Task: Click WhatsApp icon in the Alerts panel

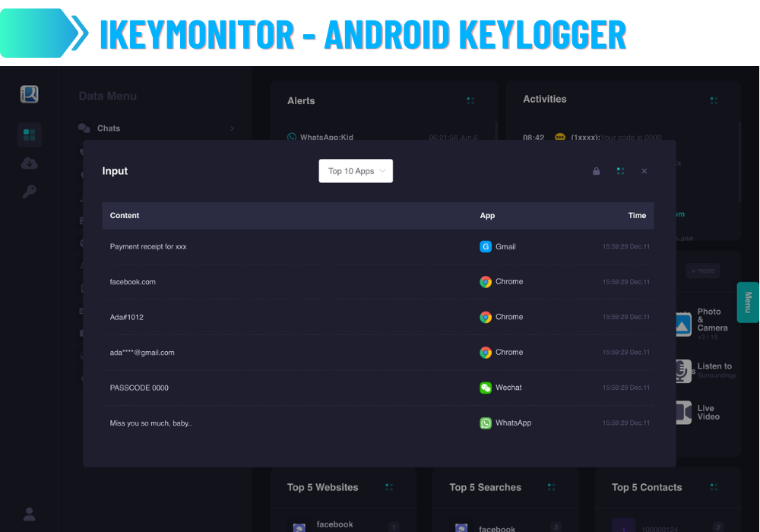Action: tap(292, 138)
